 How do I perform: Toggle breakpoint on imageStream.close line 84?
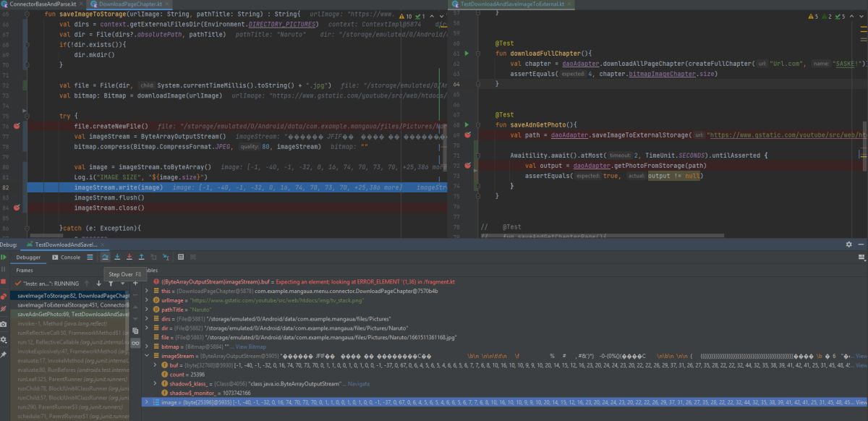coord(16,208)
